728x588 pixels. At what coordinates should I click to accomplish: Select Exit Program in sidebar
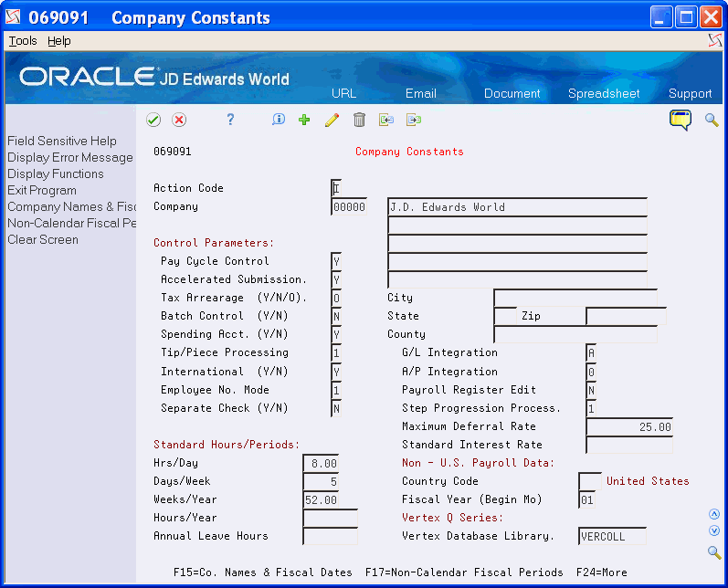(42, 190)
